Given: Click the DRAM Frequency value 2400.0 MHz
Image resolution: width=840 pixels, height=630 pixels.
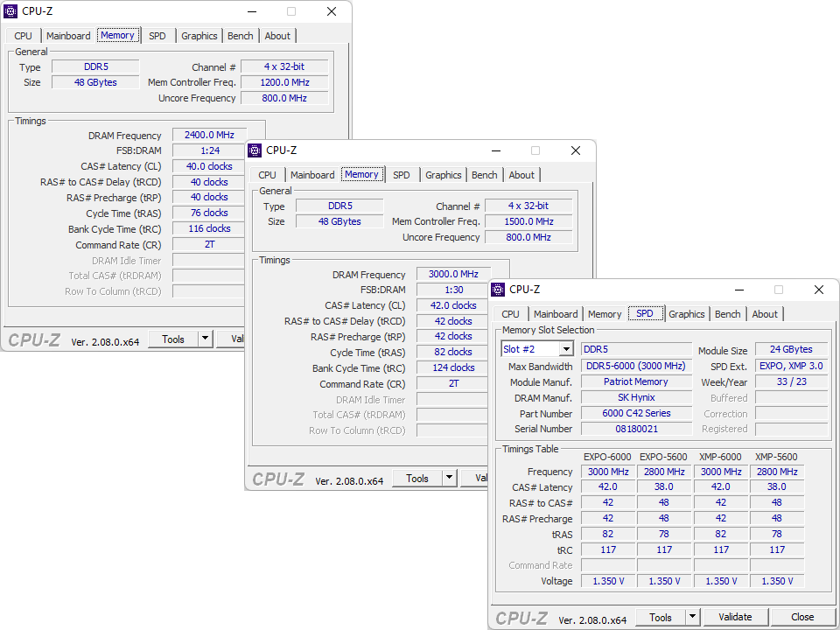Looking at the screenshot, I should click(x=209, y=135).
